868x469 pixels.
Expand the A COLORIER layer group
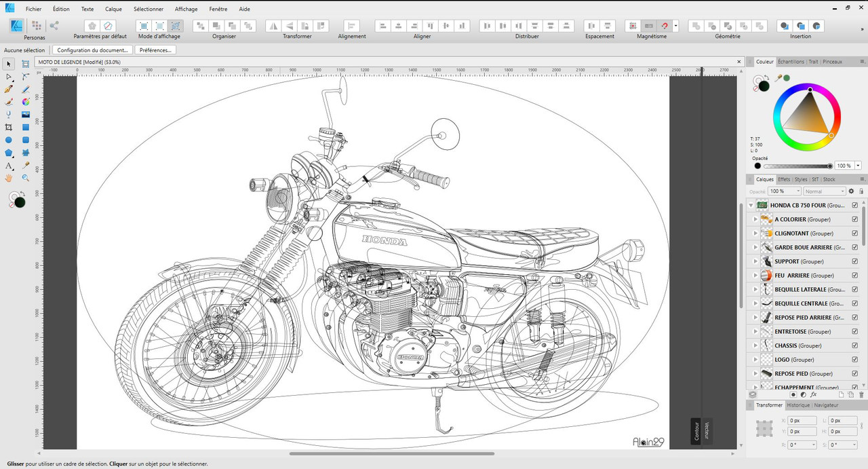point(755,219)
